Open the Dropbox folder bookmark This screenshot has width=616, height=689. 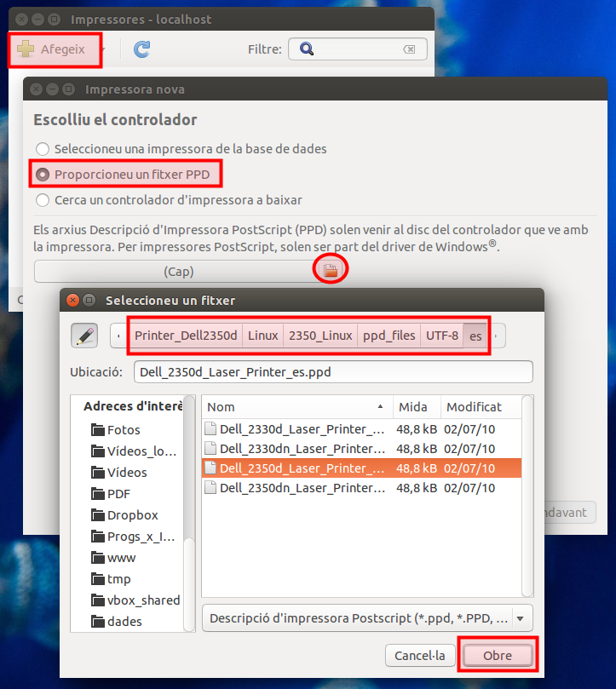[x=132, y=515]
